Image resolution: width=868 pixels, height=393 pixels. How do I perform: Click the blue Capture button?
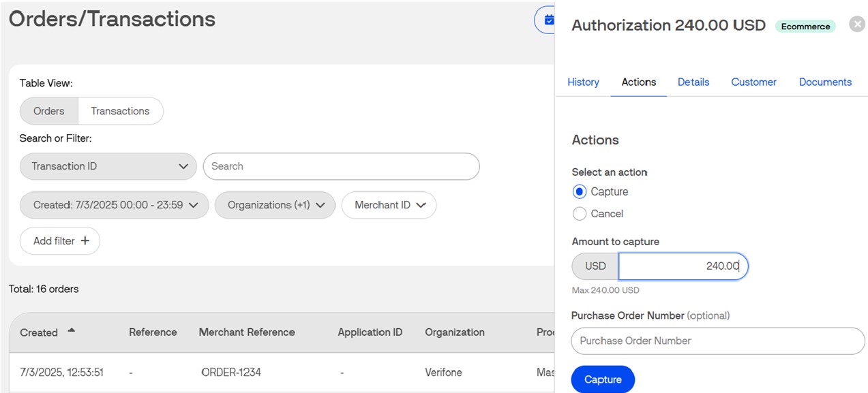click(x=603, y=379)
